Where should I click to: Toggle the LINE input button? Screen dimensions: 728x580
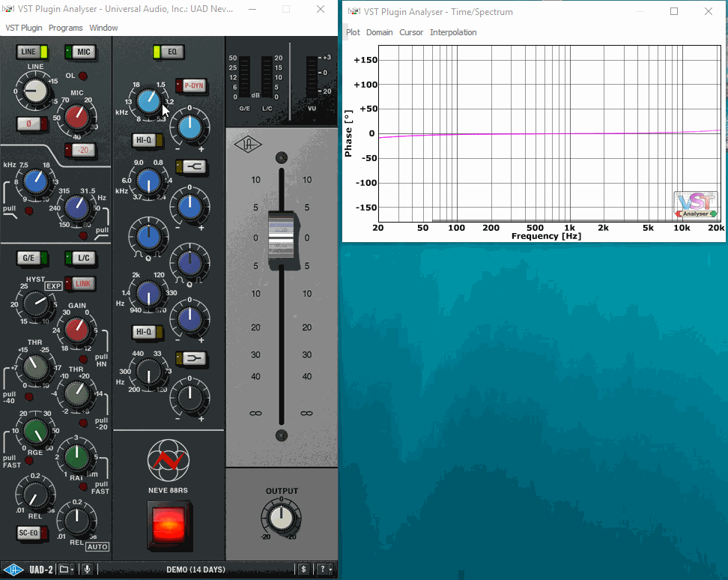click(32, 52)
